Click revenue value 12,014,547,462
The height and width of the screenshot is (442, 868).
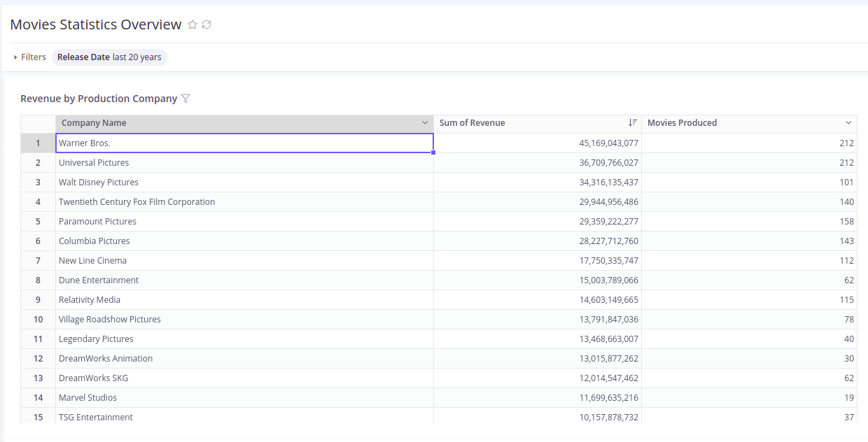(538, 378)
